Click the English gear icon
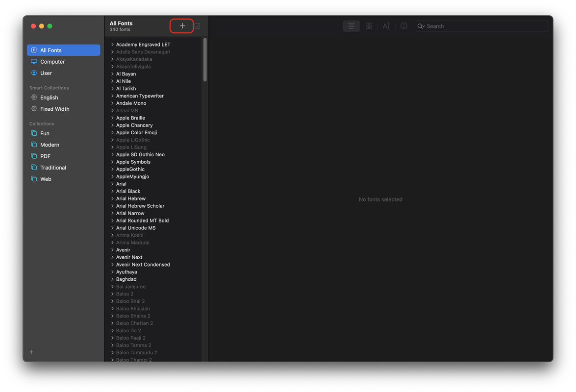 coord(34,98)
